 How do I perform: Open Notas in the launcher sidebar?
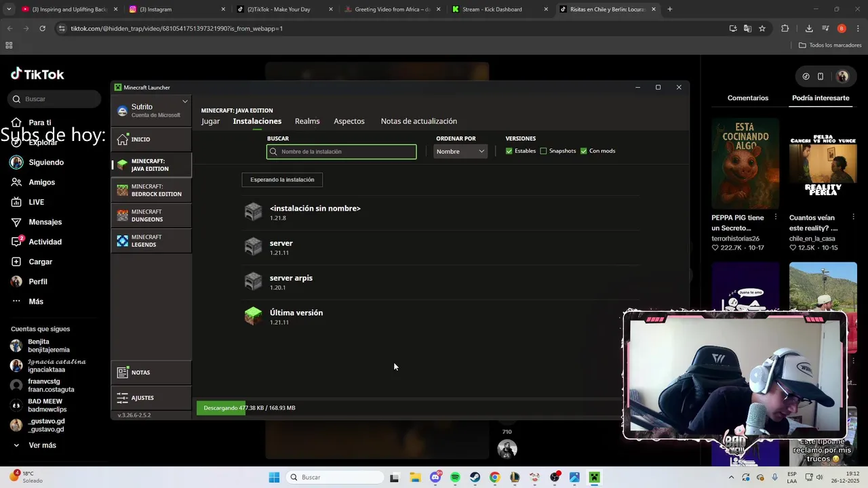coord(151,372)
